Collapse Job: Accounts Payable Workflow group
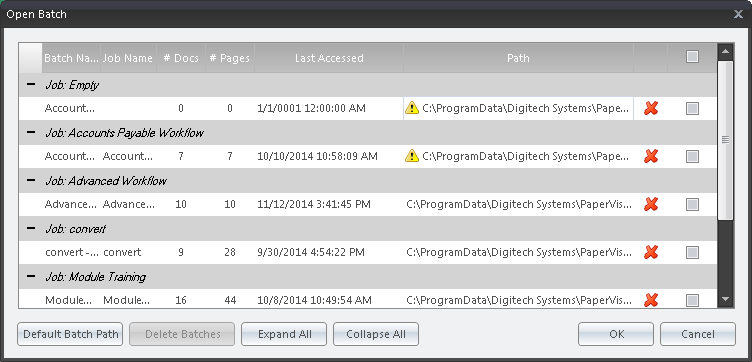This screenshot has width=752, height=362. [x=31, y=132]
